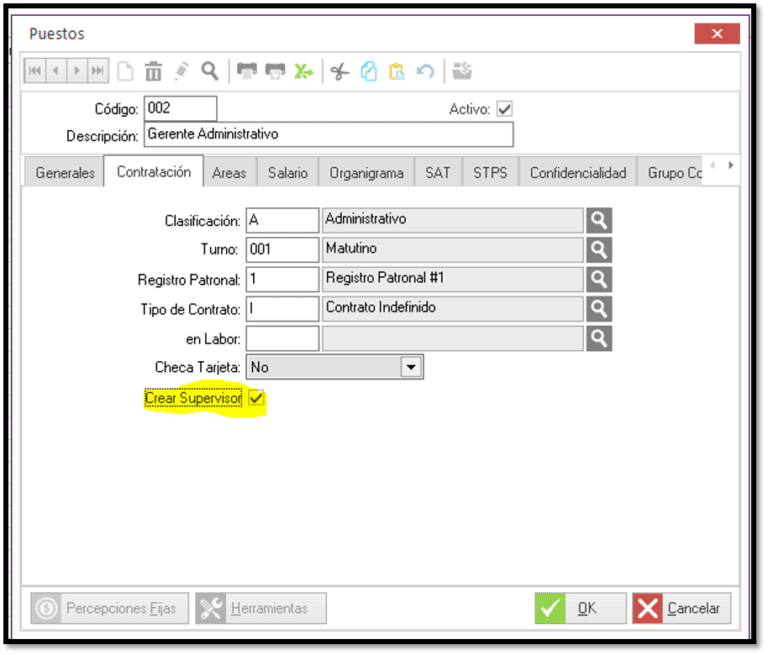
Task: Click the search magnifier in the toolbar
Action: pyautogui.click(x=209, y=71)
